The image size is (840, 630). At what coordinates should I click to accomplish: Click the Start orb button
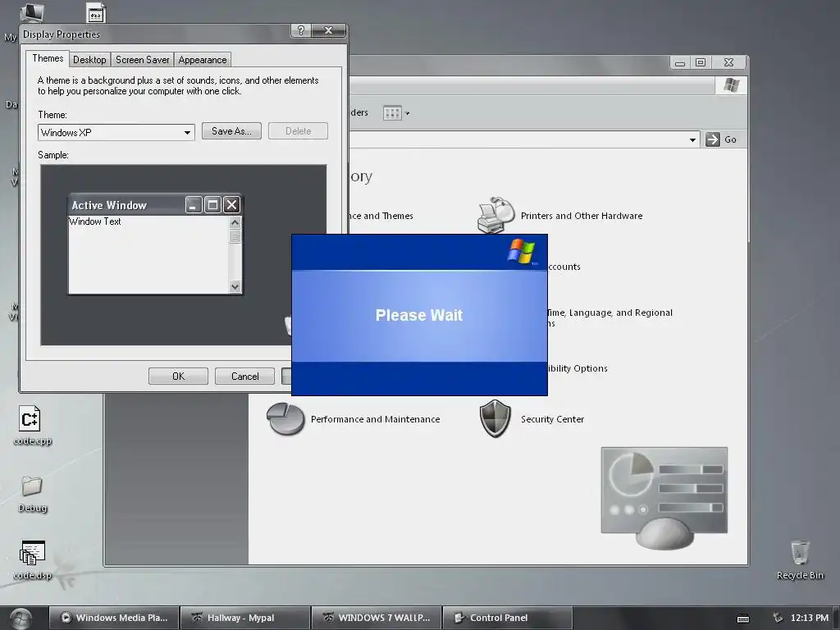pyautogui.click(x=21, y=619)
